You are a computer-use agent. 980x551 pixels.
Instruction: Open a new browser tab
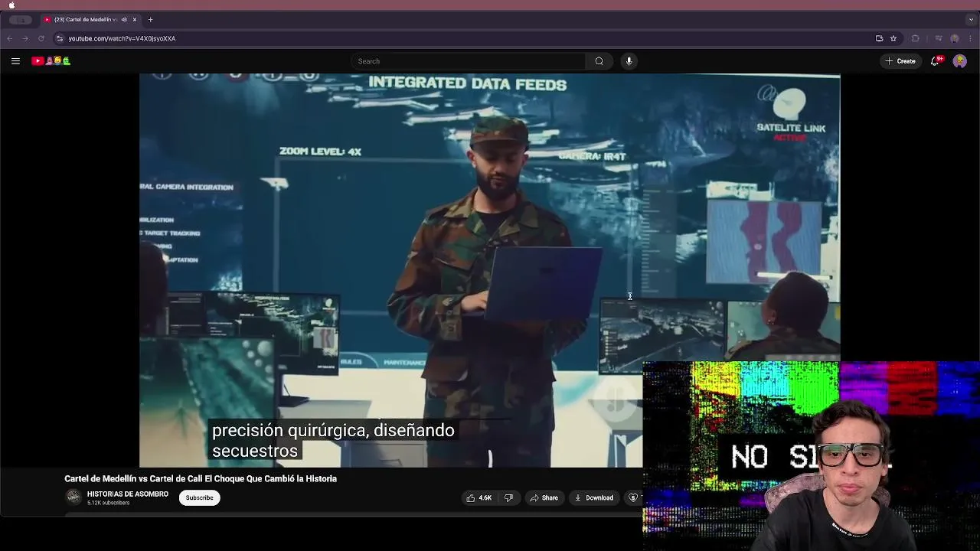pyautogui.click(x=150, y=20)
